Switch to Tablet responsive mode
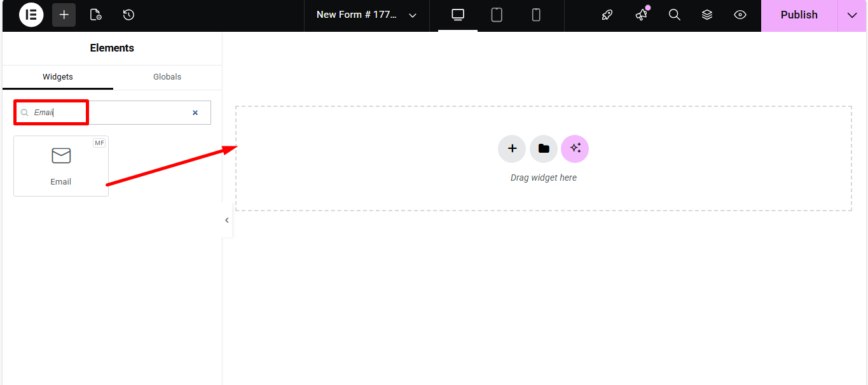 pyautogui.click(x=497, y=15)
